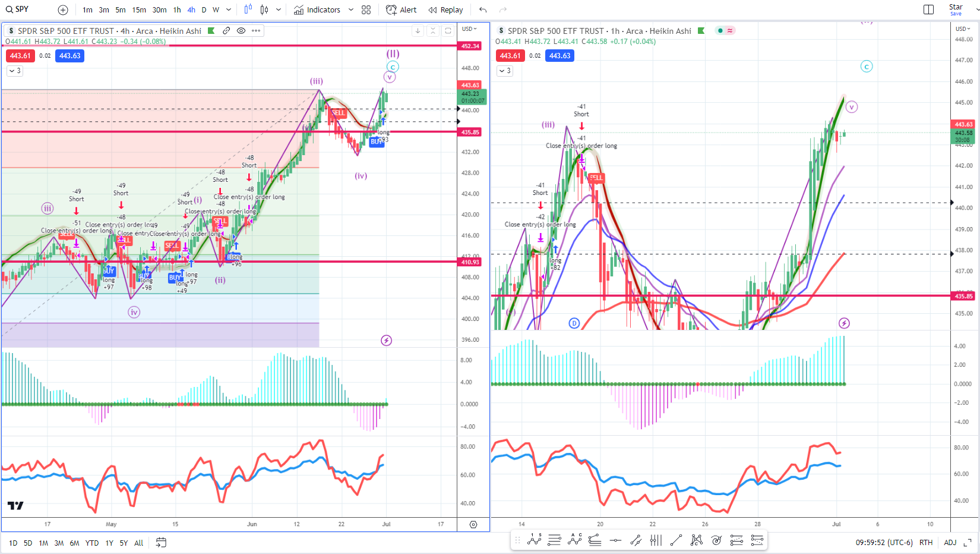Maximize the 4h chart pane

coord(448,31)
